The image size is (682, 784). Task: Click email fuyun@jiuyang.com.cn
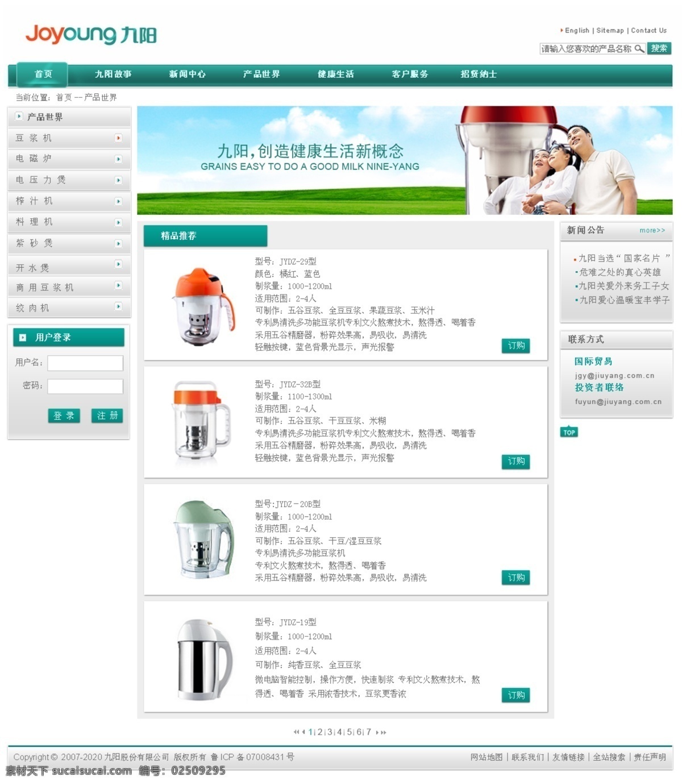(x=618, y=401)
